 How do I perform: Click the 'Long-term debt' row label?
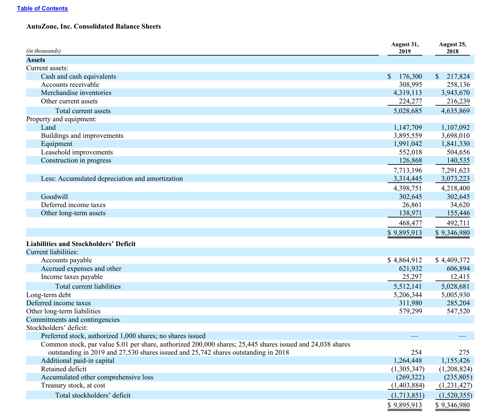tap(48, 295)
